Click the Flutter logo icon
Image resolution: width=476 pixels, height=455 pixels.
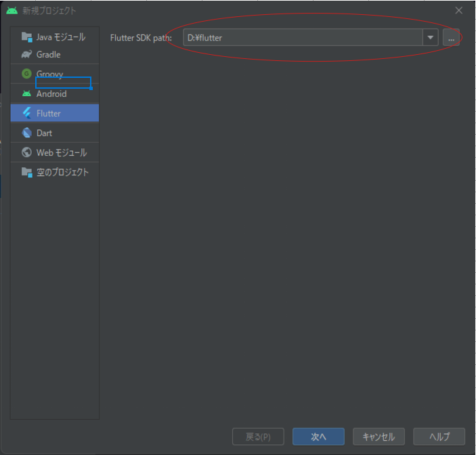click(x=26, y=113)
